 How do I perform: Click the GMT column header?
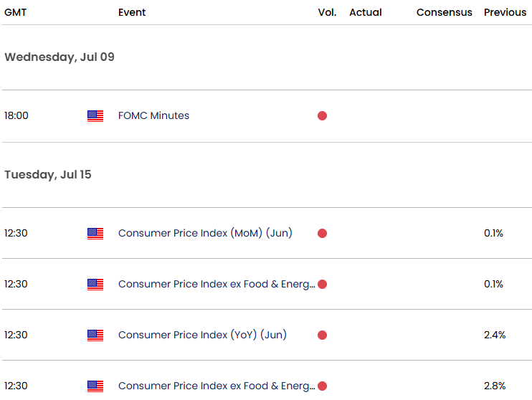point(15,12)
